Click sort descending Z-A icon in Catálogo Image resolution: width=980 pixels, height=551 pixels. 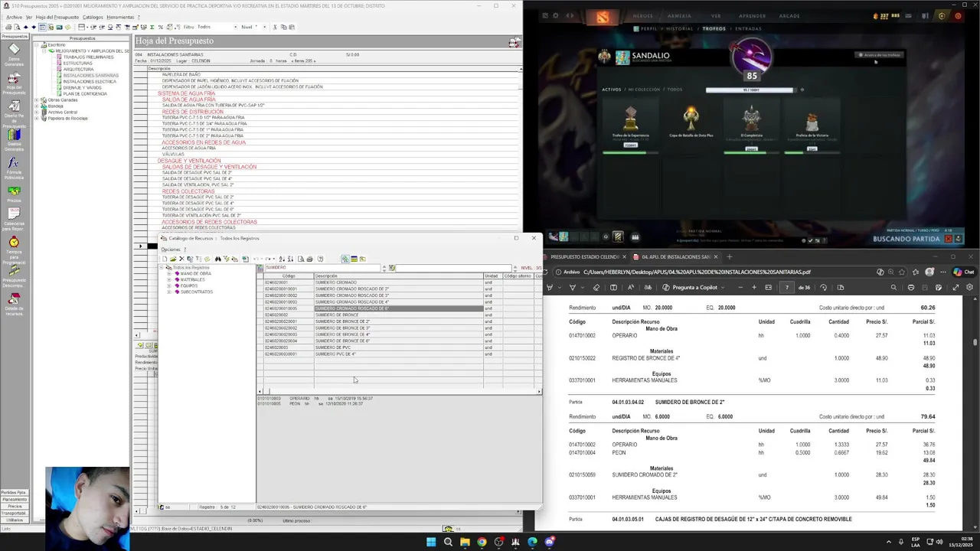pyautogui.click(x=290, y=259)
